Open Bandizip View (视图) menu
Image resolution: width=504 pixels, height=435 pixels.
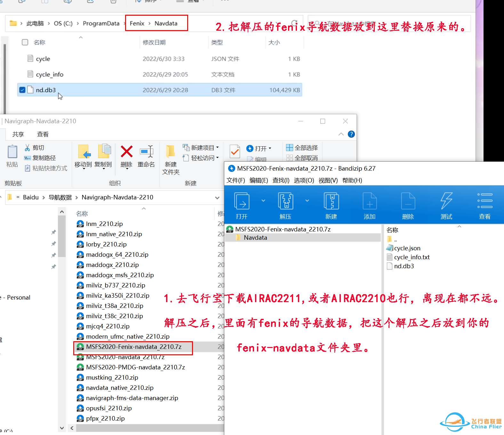click(x=328, y=180)
